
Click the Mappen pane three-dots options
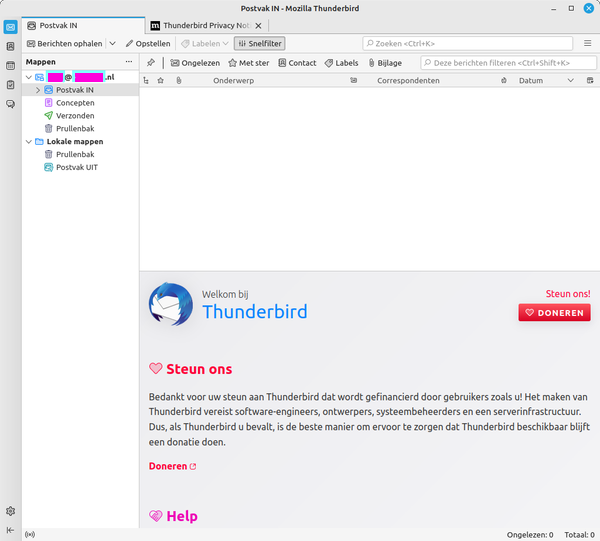128,62
